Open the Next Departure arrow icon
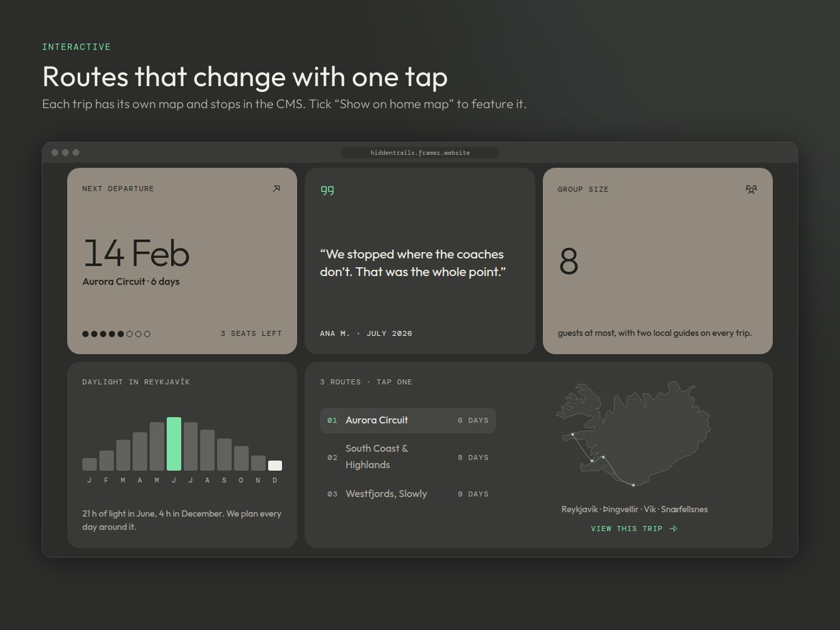 tap(277, 188)
